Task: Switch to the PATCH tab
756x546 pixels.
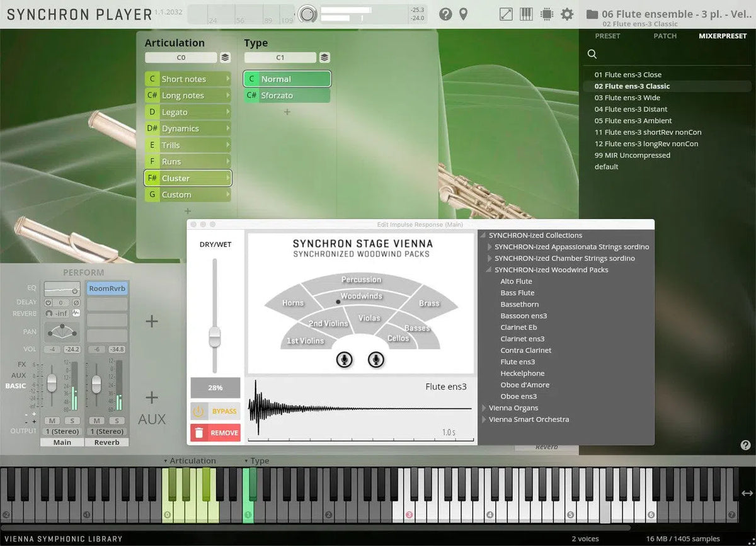Action: tap(665, 36)
